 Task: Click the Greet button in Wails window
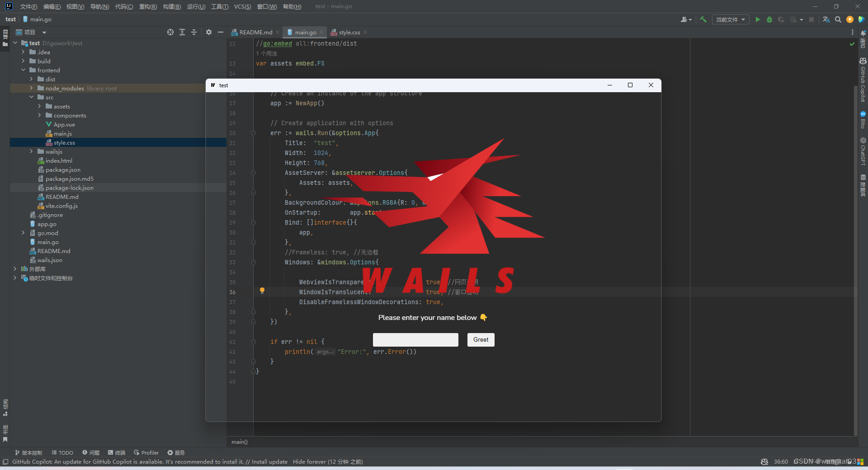[x=481, y=340]
